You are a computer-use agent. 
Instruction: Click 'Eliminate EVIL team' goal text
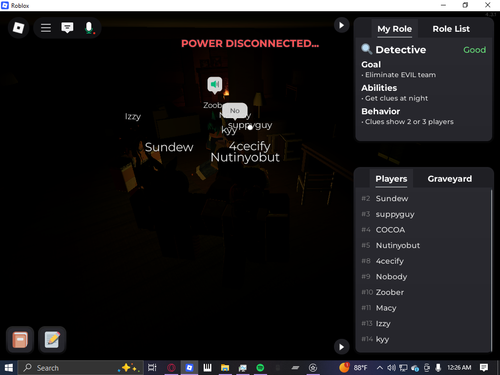pyautogui.click(x=400, y=75)
